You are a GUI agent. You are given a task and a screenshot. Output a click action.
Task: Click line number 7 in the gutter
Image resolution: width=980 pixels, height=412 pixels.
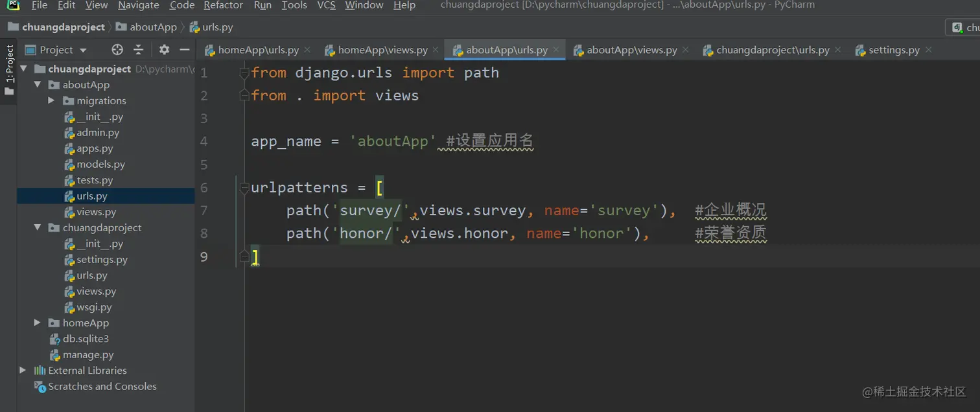pos(204,211)
